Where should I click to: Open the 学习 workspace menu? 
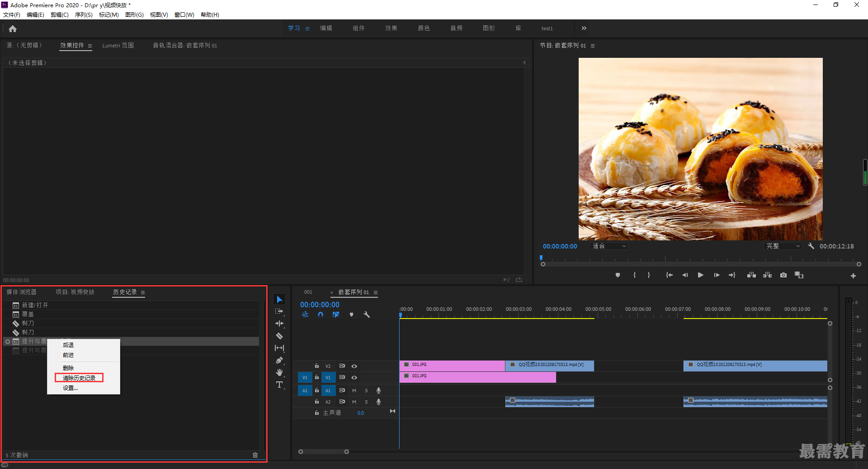(307, 28)
